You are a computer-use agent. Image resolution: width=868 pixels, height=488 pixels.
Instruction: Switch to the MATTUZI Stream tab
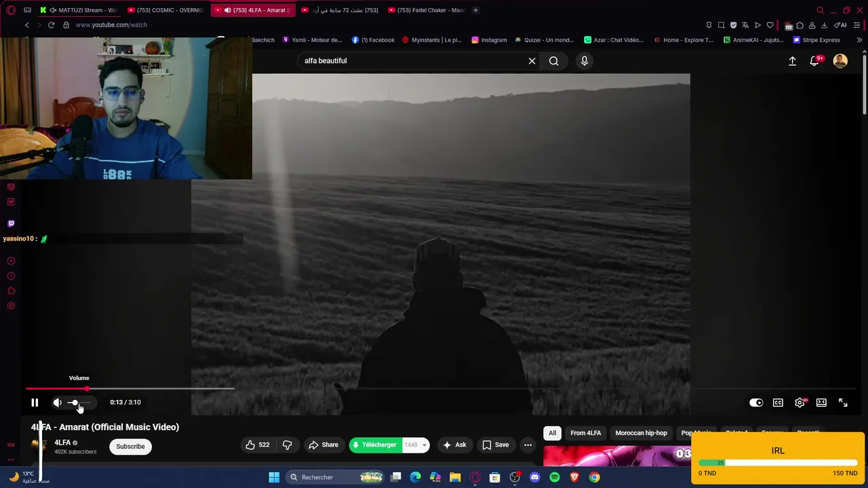pos(79,10)
